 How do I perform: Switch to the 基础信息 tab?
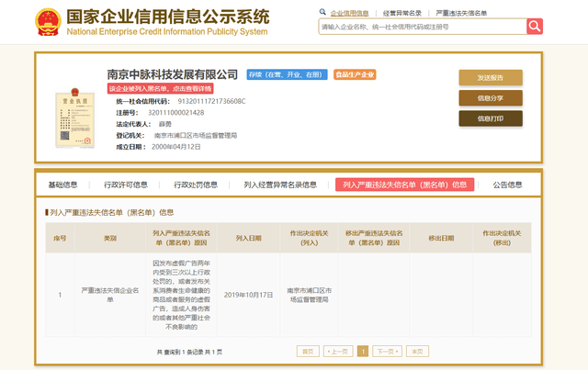click(63, 185)
